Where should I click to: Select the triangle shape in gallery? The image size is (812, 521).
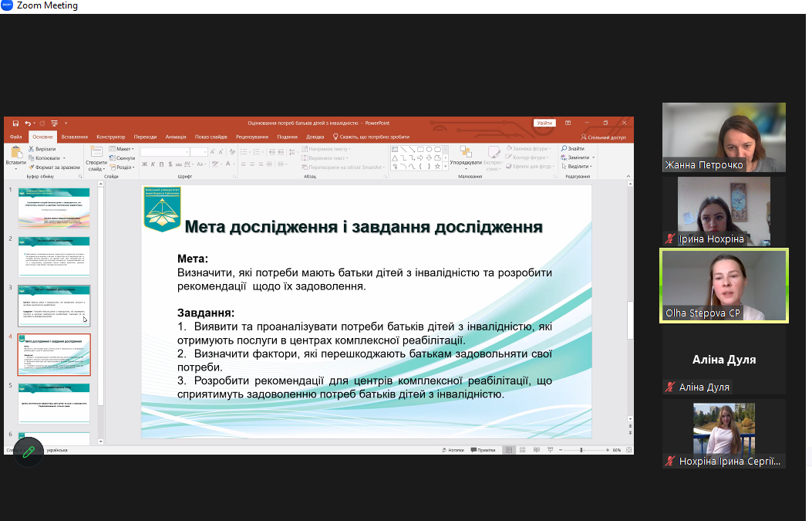[x=395, y=157]
